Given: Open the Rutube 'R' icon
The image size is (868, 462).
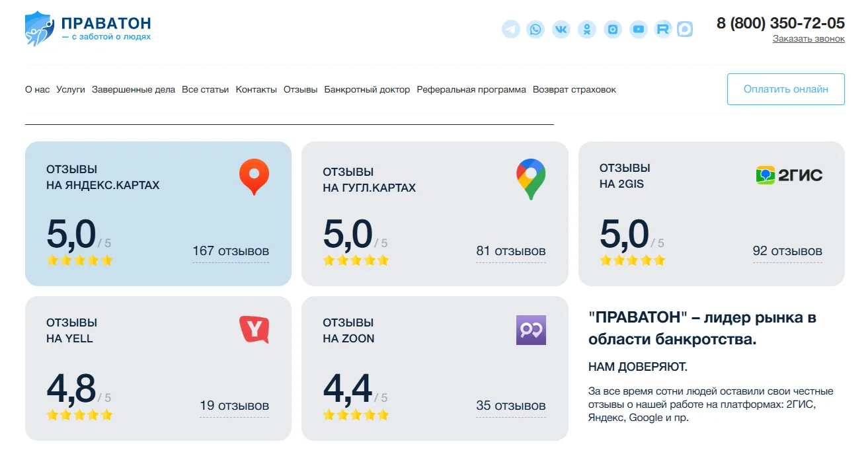Looking at the screenshot, I should pyautogui.click(x=662, y=29).
